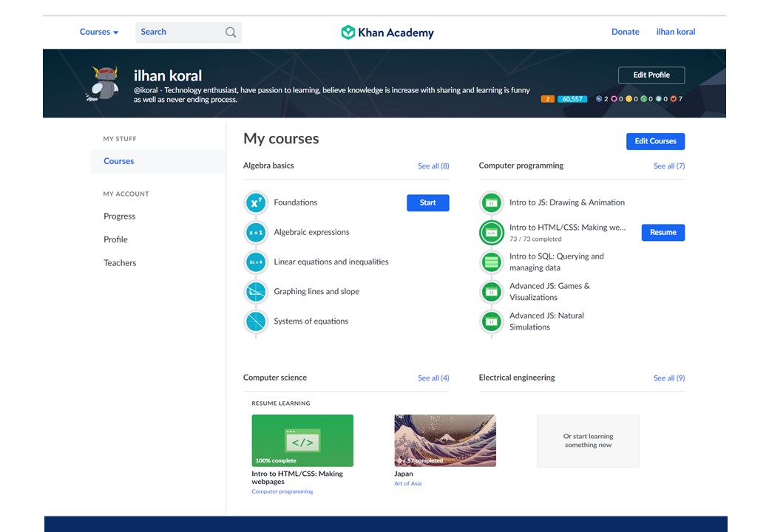Click Intro to SQL: Querying title
This screenshot has width=769, height=532.
(x=557, y=262)
